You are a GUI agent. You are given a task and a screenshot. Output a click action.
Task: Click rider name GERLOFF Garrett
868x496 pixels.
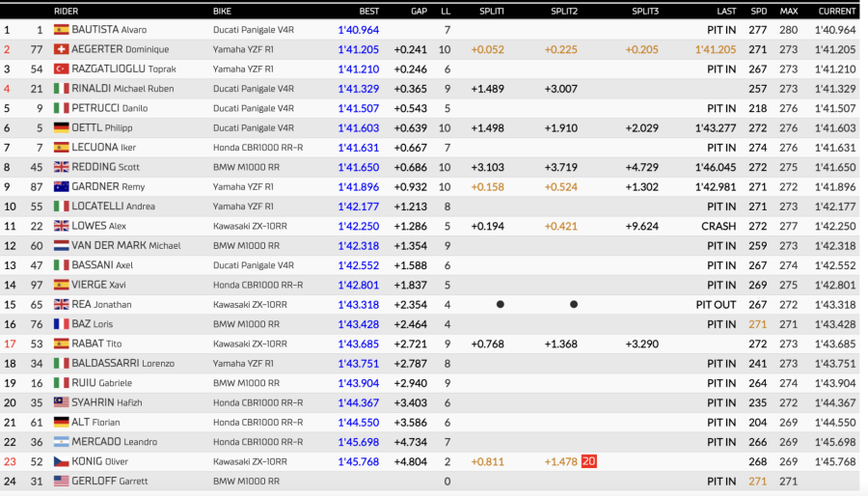coord(110,482)
